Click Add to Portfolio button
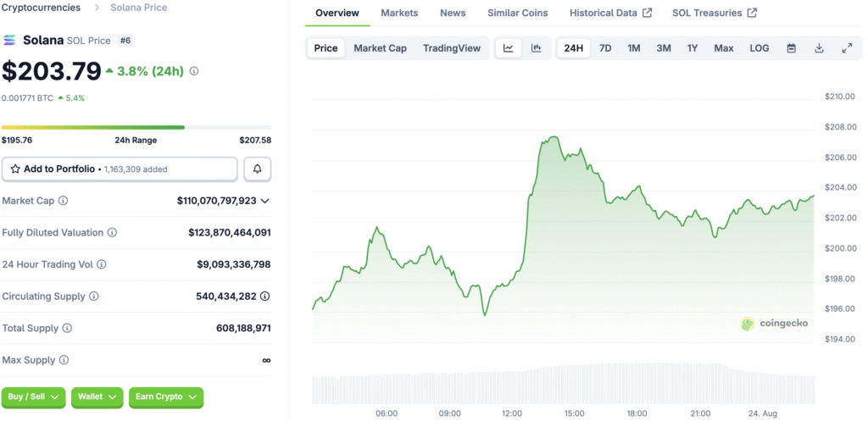 click(120, 169)
